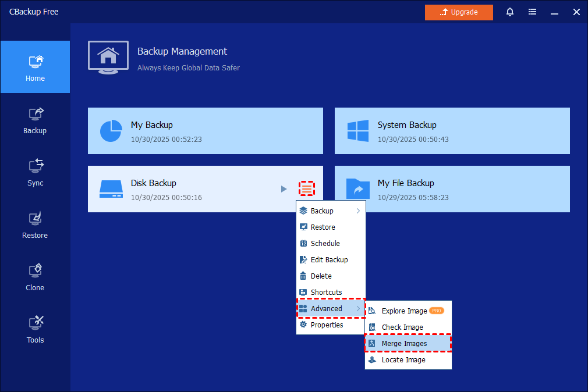Open the Tools section

pyautogui.click(x=35, y=329)
